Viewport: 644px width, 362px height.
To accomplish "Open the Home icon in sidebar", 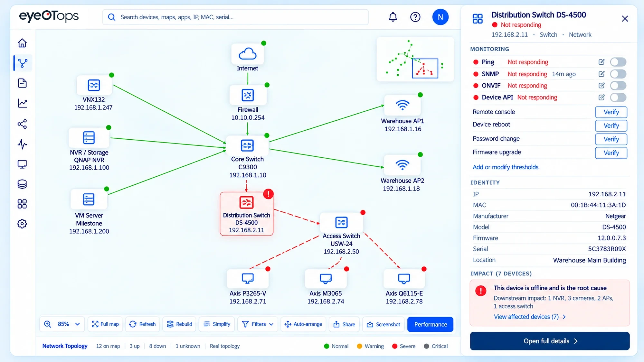I will coord(22,43).
